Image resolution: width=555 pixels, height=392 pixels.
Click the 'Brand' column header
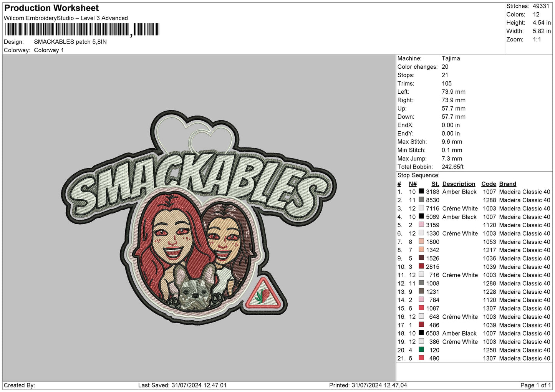pos(508,184)
